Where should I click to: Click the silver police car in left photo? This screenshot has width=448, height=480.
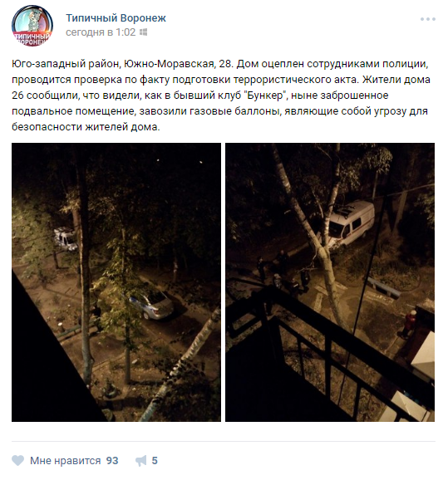click(150, 304)
